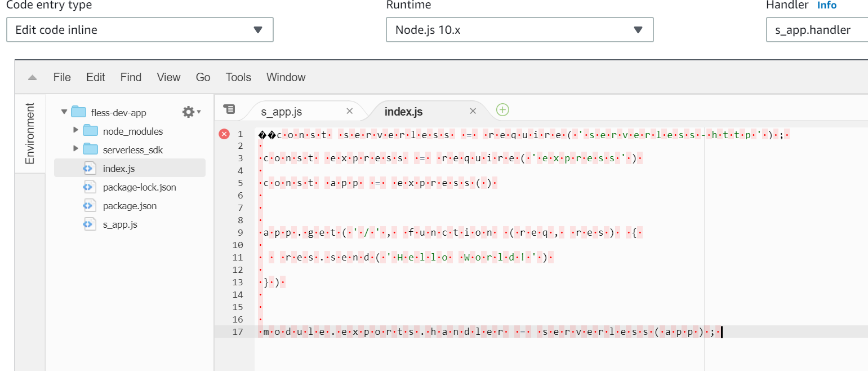Image resolution: width=868 pixels, height=371 pixels.
Task: Click the app.get code line
Action: point(450,232)
